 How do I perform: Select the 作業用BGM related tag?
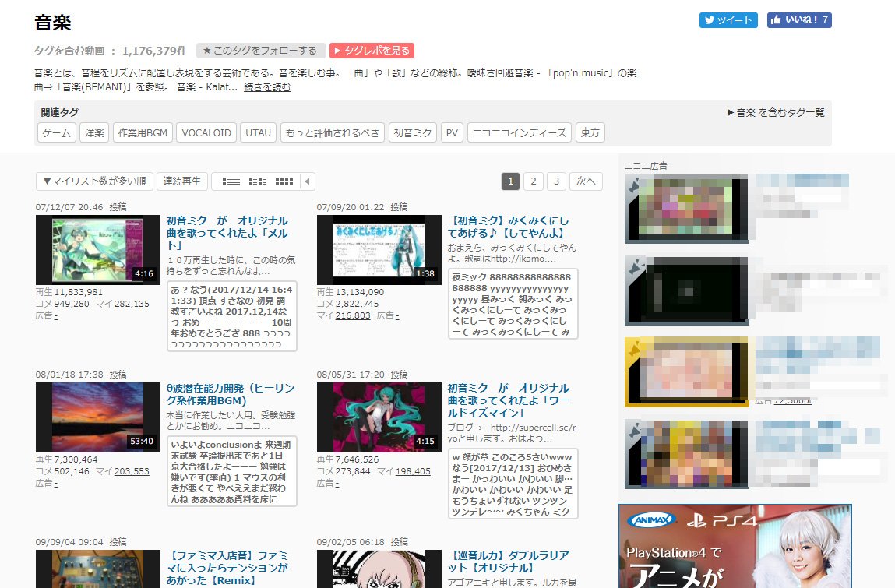tap(143, 133)
